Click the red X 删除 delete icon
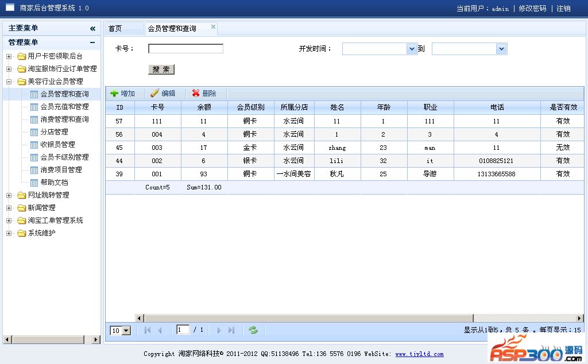588x364 pixels. (196, 94)
